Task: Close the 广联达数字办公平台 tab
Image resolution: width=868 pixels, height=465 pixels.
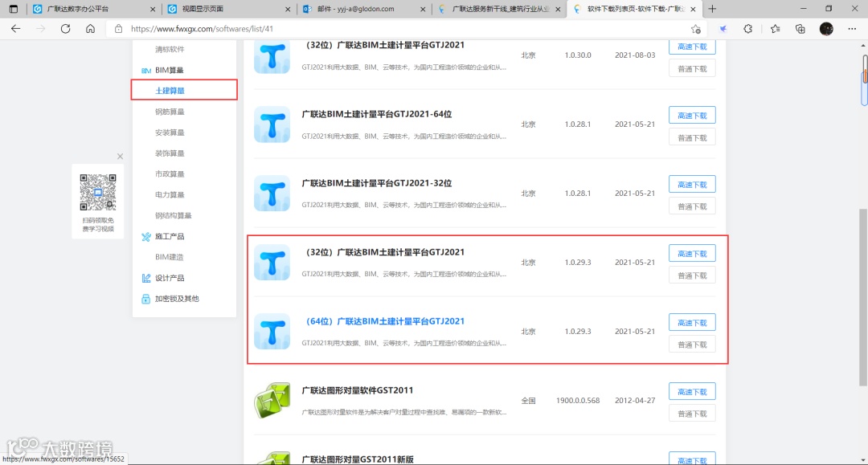Action: (x=153, y=9)
